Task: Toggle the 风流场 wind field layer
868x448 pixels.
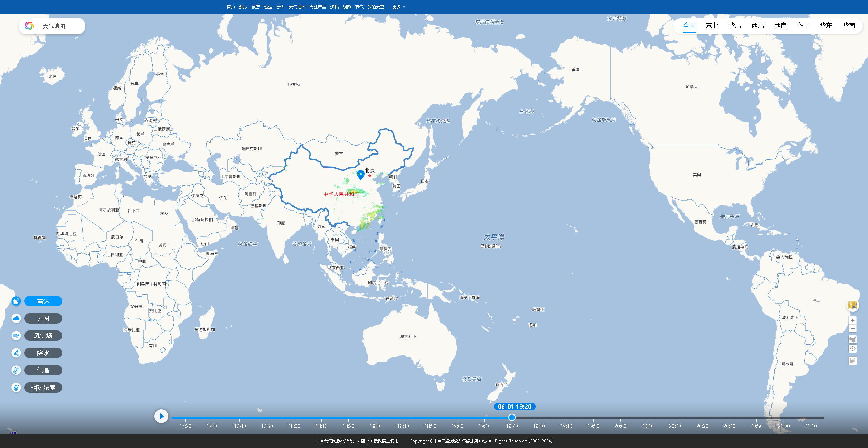Action: click(x=43, y=336)
